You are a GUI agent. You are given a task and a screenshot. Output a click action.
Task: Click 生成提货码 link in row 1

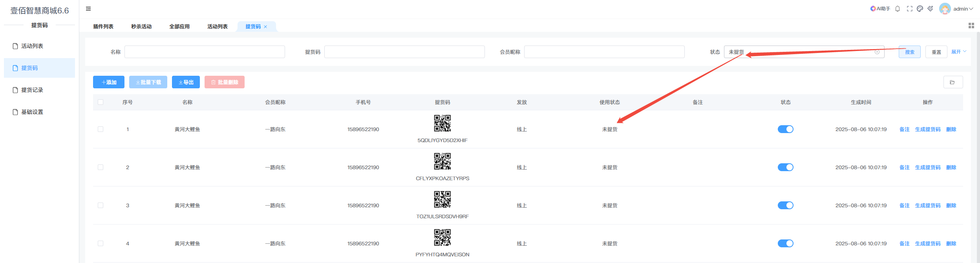[928, 129]
